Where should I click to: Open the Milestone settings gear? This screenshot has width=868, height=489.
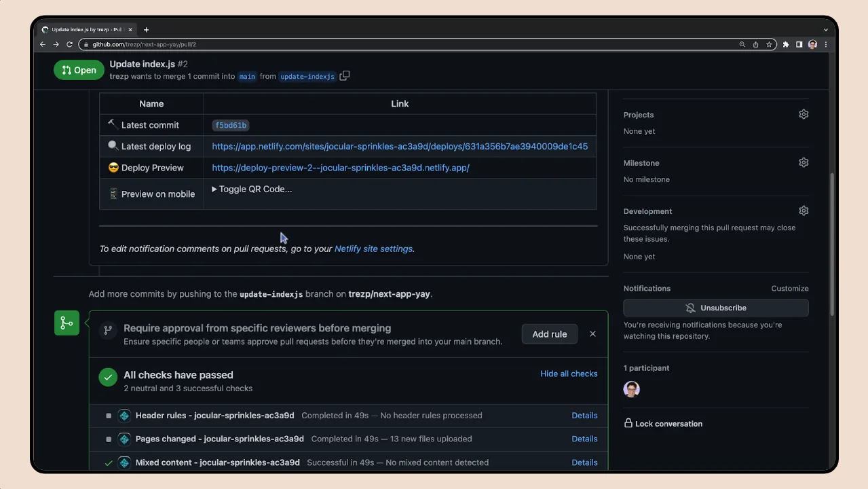804,162
